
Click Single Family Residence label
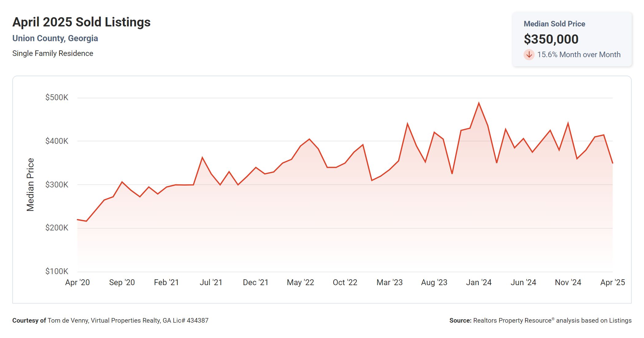click(x=53, y=53)
